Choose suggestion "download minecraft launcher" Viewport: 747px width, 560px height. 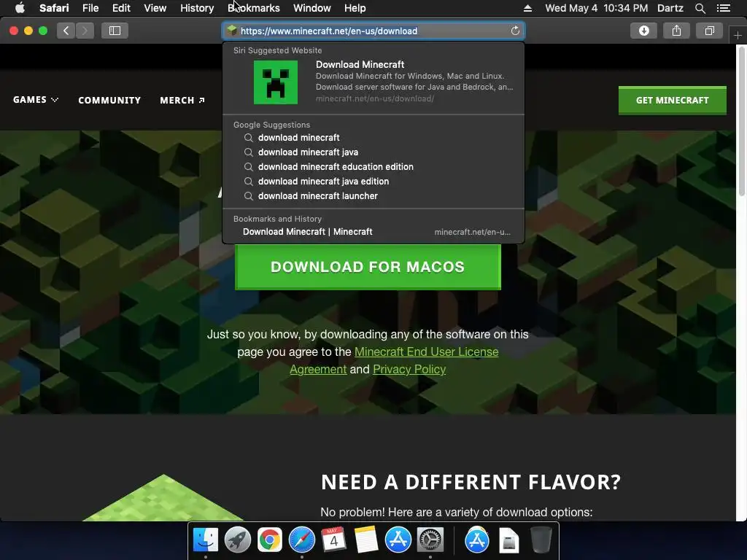pyautogui.click(x=373, y=195)
